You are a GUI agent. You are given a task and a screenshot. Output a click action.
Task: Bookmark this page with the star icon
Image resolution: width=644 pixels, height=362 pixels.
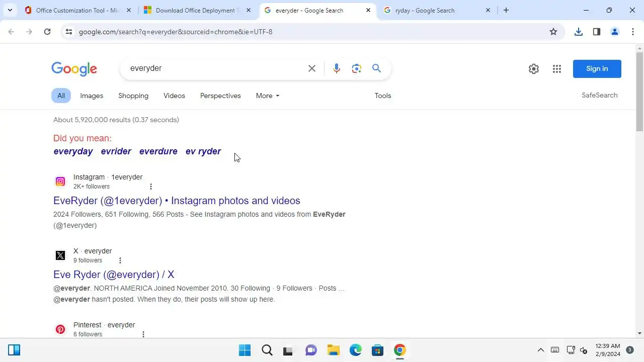[x=553, y=32]
